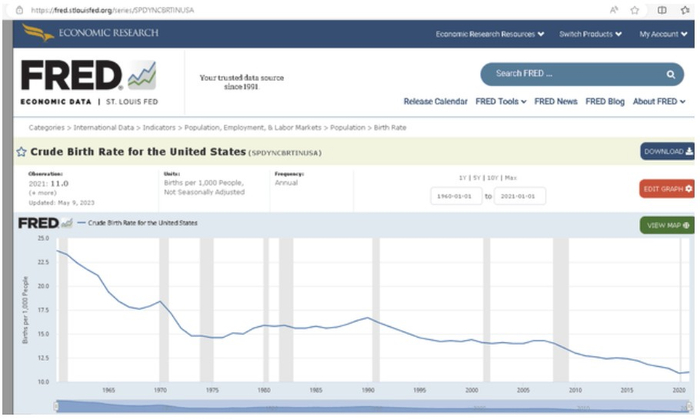Click the Download button
The height and width of the screenshot is (420, 700).
tap(667, 152)
